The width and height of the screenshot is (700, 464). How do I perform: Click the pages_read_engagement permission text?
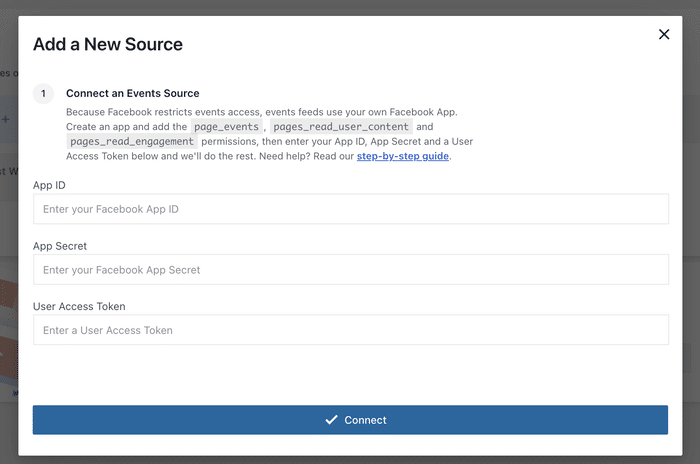(x=132, y=142)
